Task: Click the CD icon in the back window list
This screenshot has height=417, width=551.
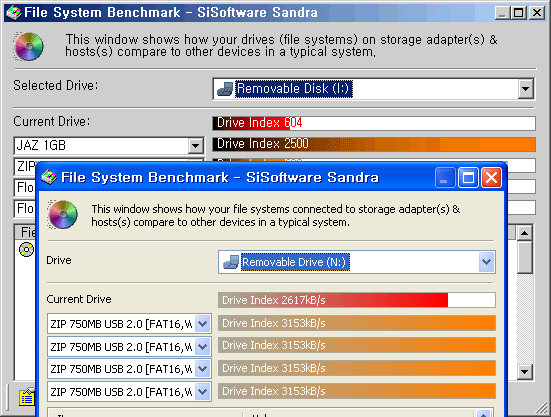Action: (x=26, y=249)
